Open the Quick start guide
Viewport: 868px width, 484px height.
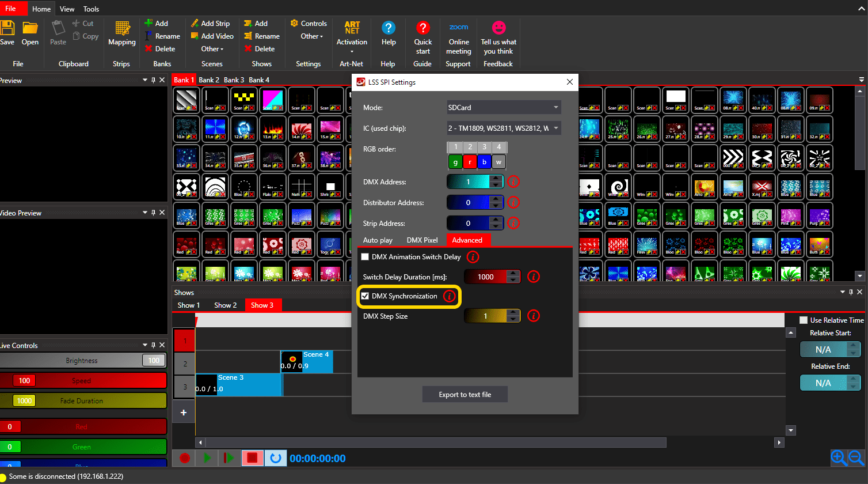click(x=423, y=37)
